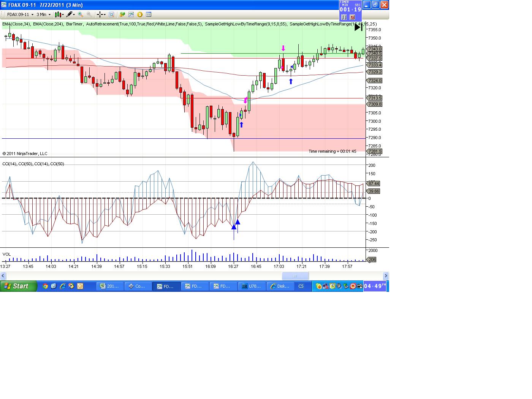
Task: Click the clock icon in quick launch
Action: click(x=80, y=286)
